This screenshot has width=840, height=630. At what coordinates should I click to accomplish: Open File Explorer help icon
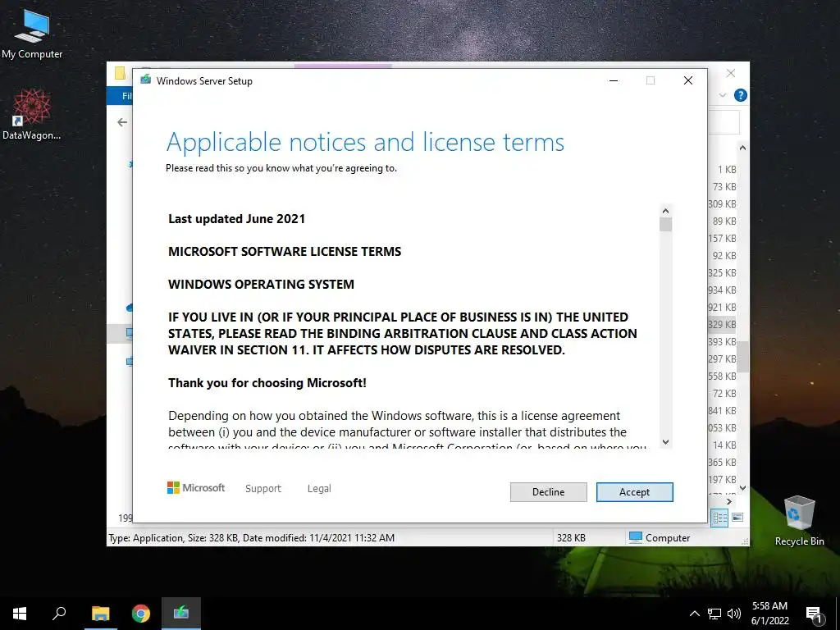[741, 95]
